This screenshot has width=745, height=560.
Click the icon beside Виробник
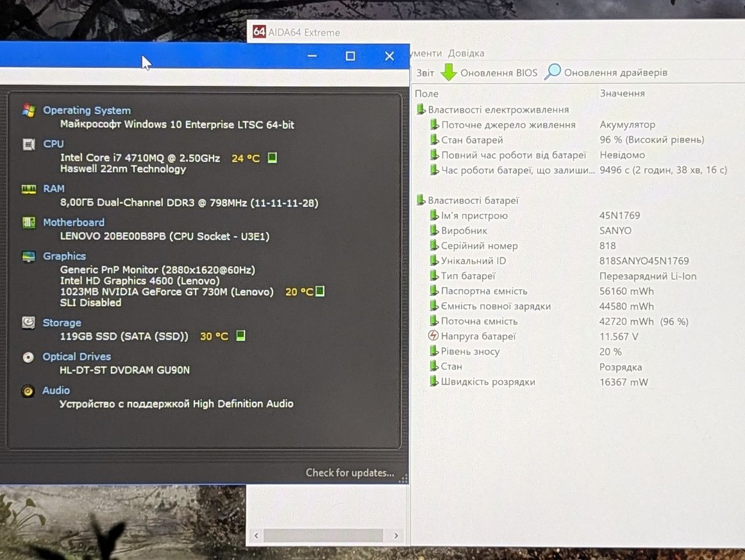click(434, 230)
